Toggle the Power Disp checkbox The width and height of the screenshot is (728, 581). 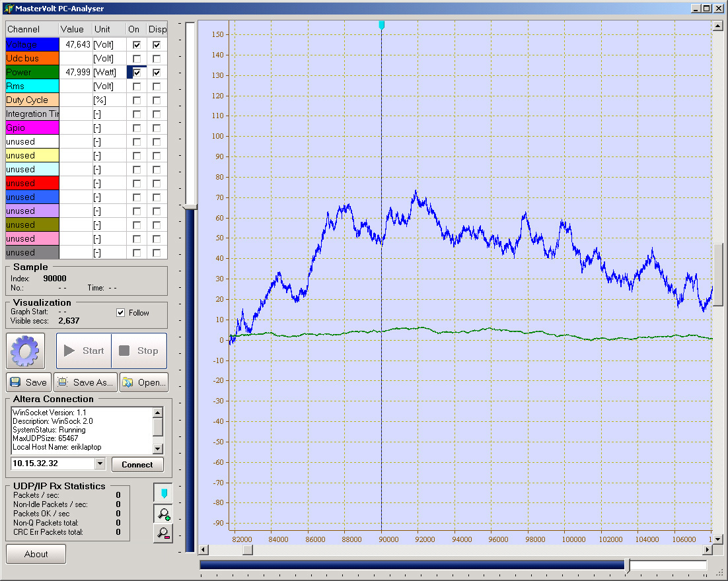(x=157, y=73)
